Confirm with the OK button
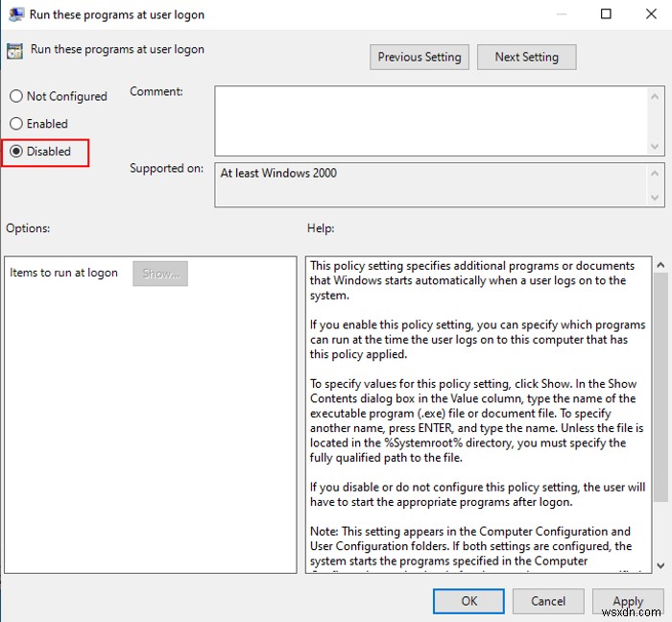The width and height of the screenshot is (672, 622). (468, 601)
